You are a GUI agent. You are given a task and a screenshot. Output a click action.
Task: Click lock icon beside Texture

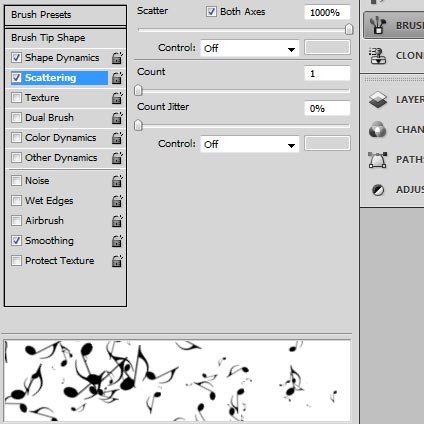tap(117, 98)
